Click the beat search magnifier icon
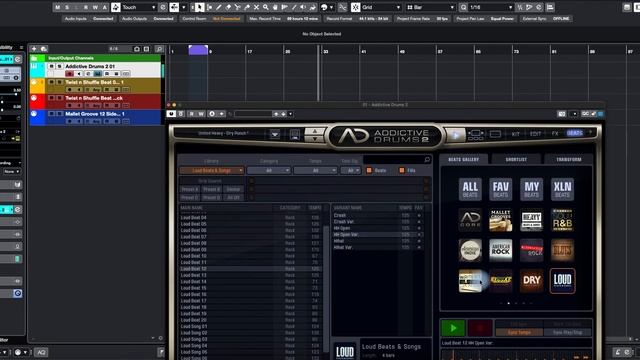Screen dimensions: 640x360 (x=427, y=160)
